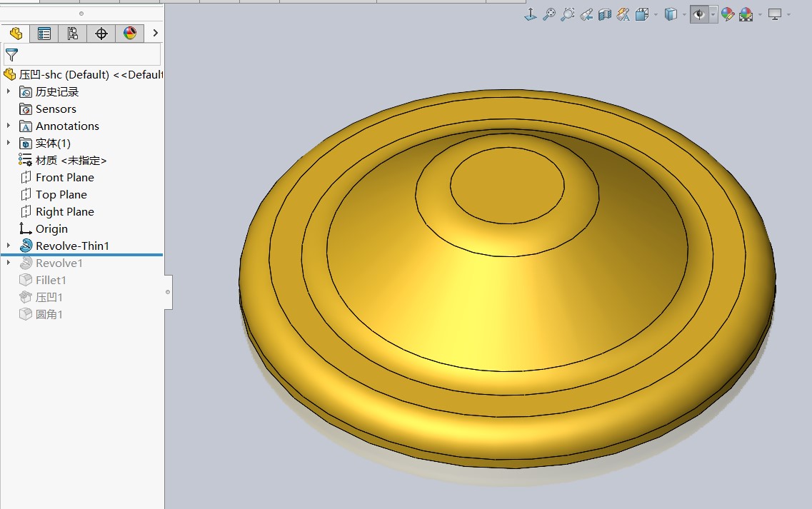The image size is (812, 509).
Task: Click the Previous View icon
Action: click(x=586, y=14)
